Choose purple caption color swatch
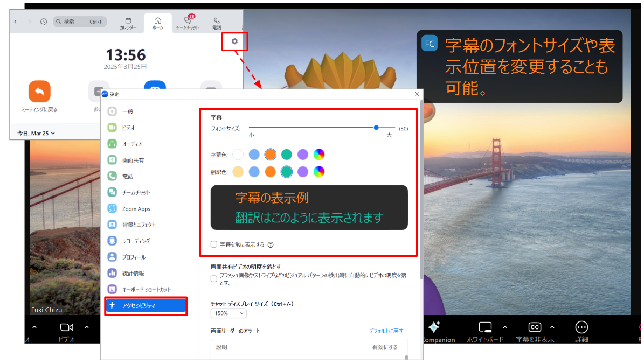This screenshot has height=364, width=644. pos(303,155)
